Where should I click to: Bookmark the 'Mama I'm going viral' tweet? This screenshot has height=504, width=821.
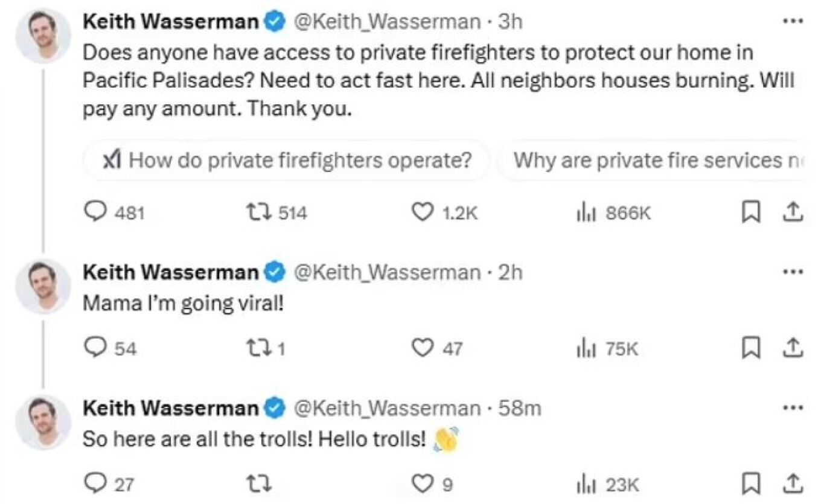[750, 348]
